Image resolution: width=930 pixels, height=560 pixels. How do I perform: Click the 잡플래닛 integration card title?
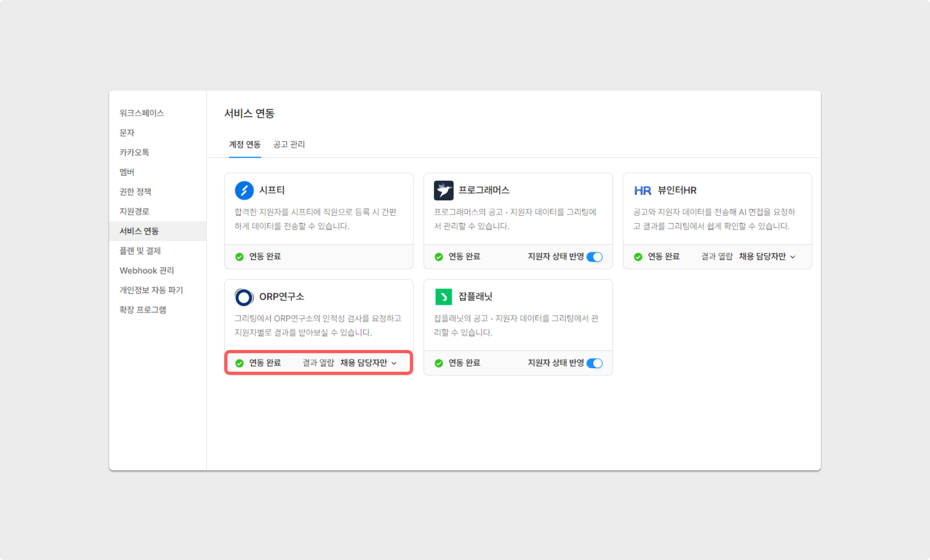[475, 296]
